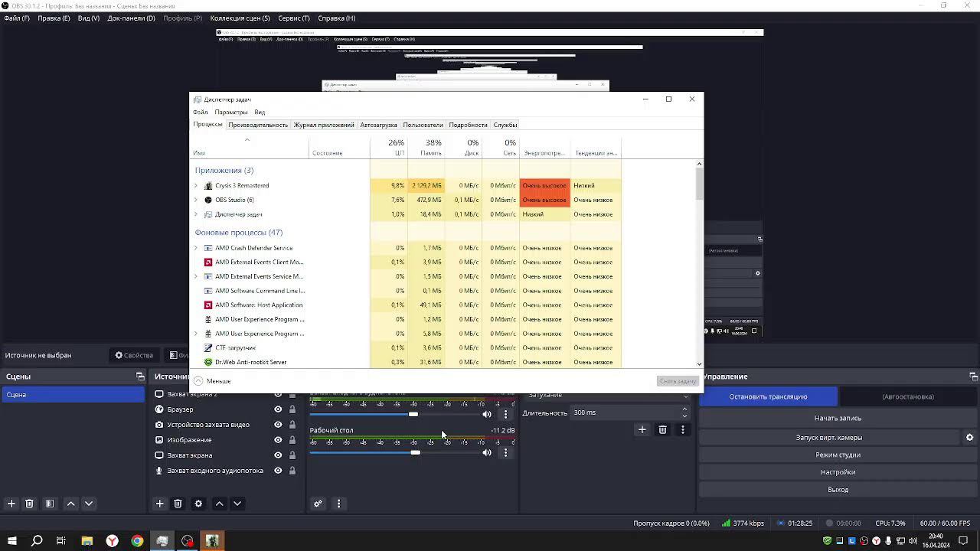Hide the Устройство захвата видео source
Screen dimensions: 980x551
tap(278, 425)
